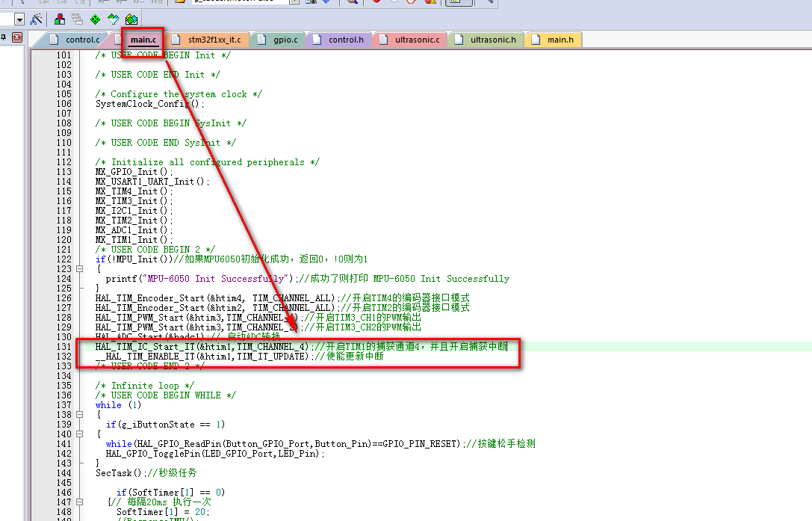Switch to the gpio.c tab

278,40
